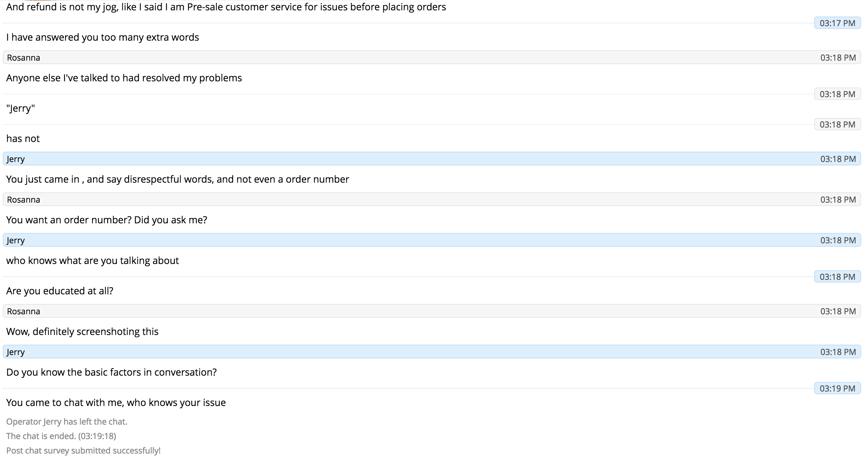Click message "I have answered you too many extra words"
Image resolution: width=868 pixels, height=457 pixels.
click(102, 37)
